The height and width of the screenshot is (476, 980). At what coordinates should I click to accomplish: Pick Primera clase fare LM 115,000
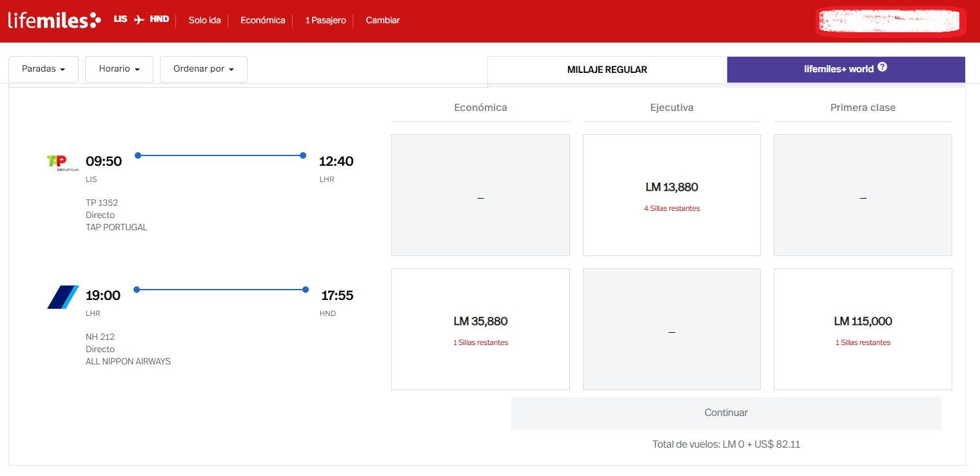pyautogui.click(x=863, y=329)
